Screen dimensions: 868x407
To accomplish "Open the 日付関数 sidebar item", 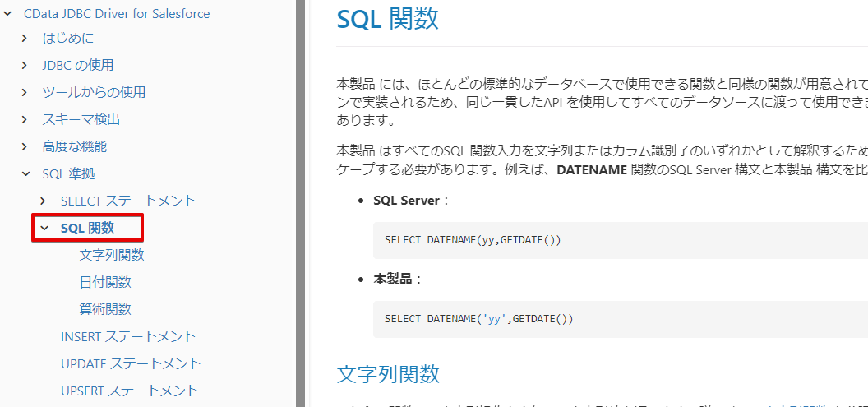I will coord(105,282).
